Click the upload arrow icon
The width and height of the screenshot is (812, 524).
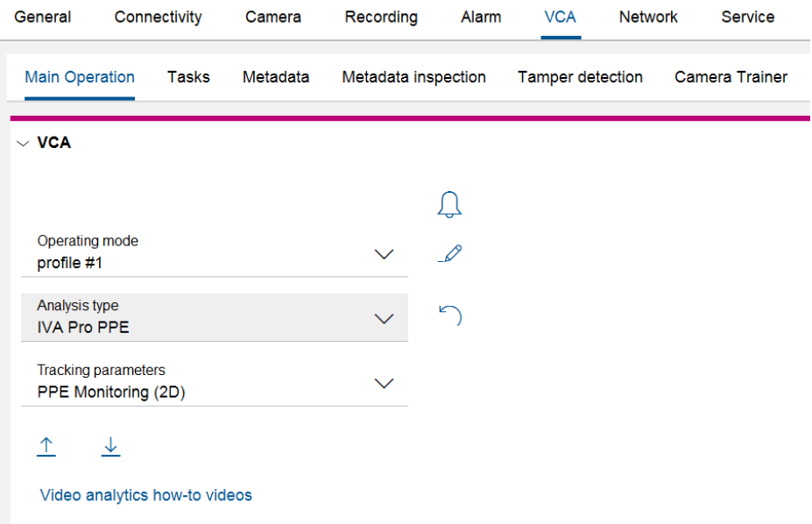46,447
